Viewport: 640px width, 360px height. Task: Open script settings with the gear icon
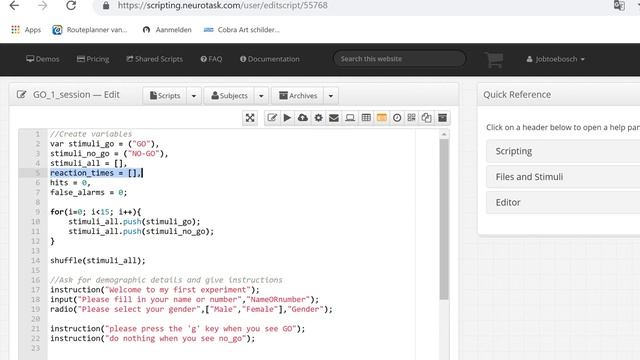click(318, 118)
